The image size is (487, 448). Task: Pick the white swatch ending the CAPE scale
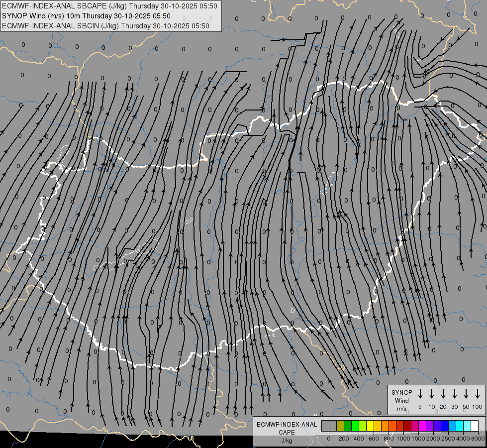click(475, 426)
